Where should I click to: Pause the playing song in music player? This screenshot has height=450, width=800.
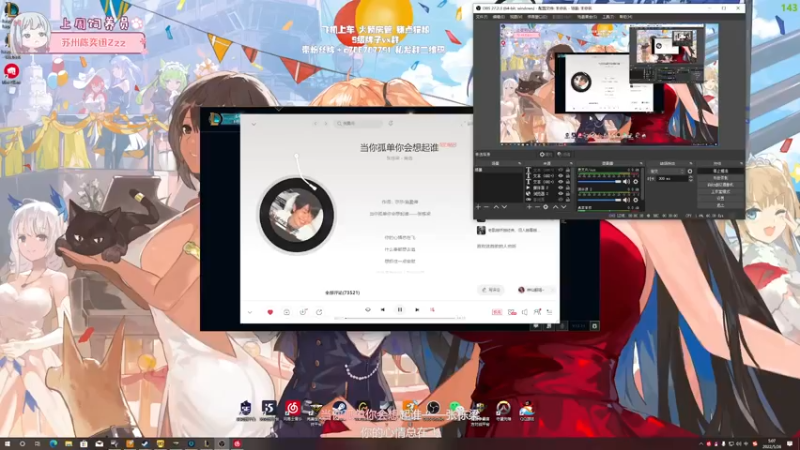coord(400,310)
